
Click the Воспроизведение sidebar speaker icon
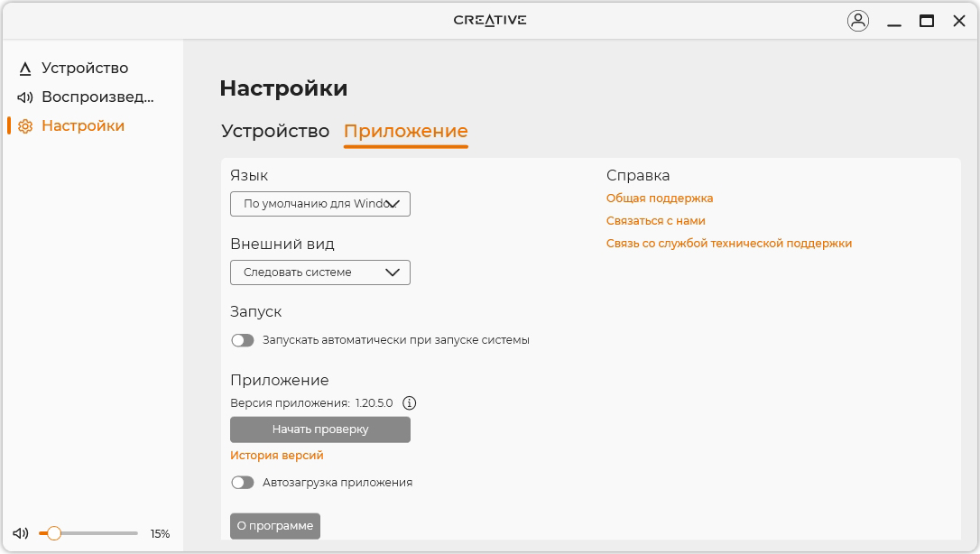click(25, 97)
